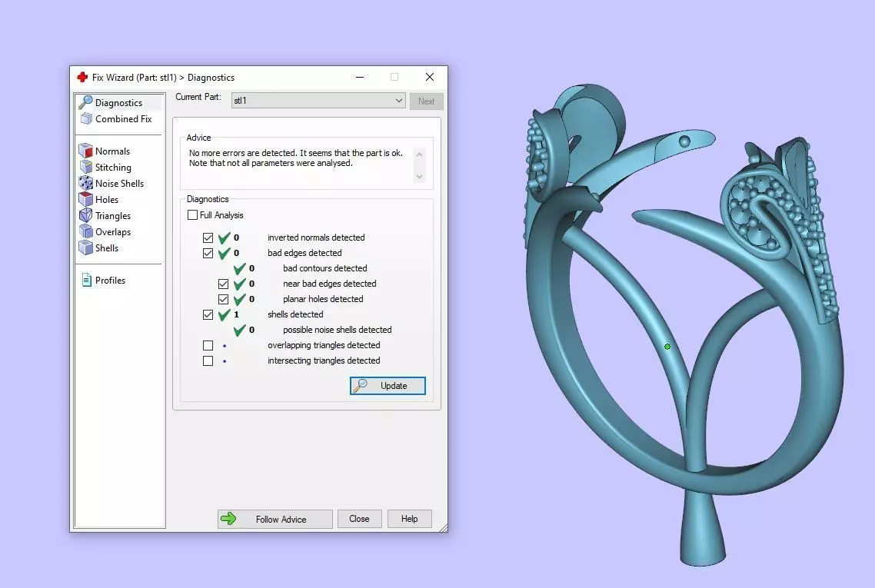Go to Triangles section
This screenshot has height=588, width=875.
point(113,216)
